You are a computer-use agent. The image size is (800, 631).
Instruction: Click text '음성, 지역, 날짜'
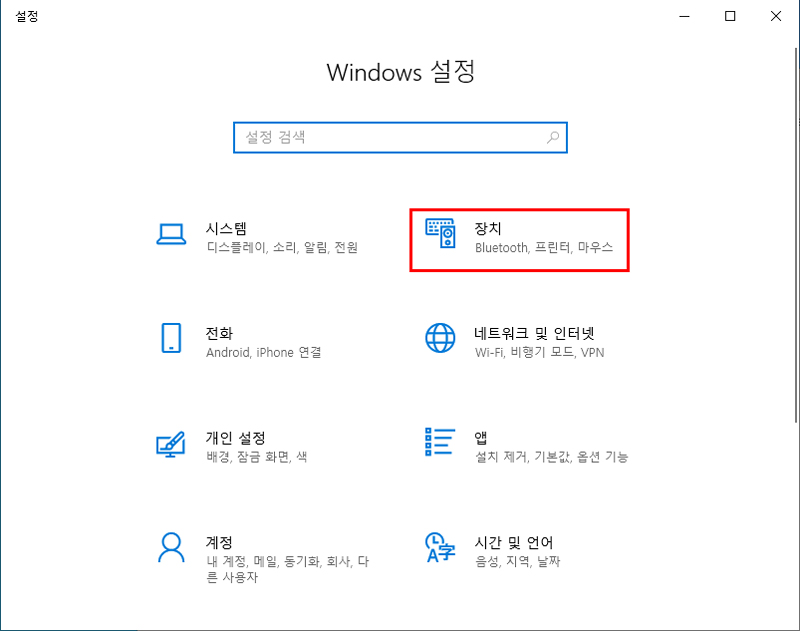(x=517, y=562)
